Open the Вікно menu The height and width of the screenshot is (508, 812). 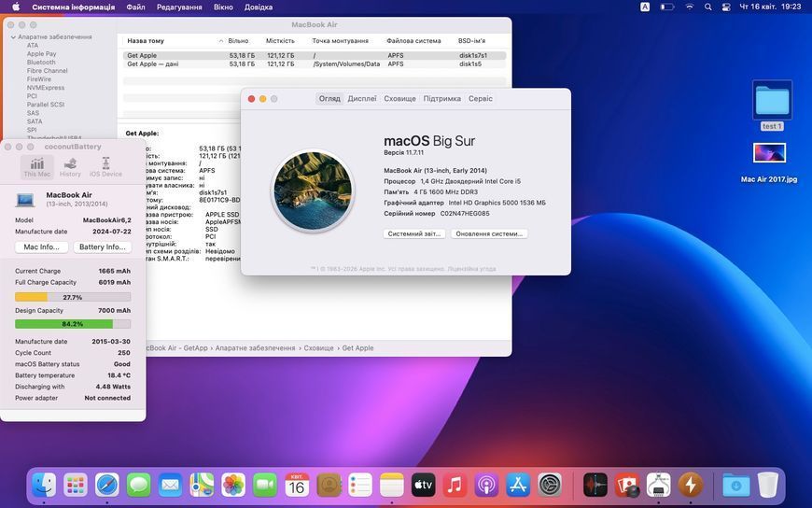tap(223, 7)
